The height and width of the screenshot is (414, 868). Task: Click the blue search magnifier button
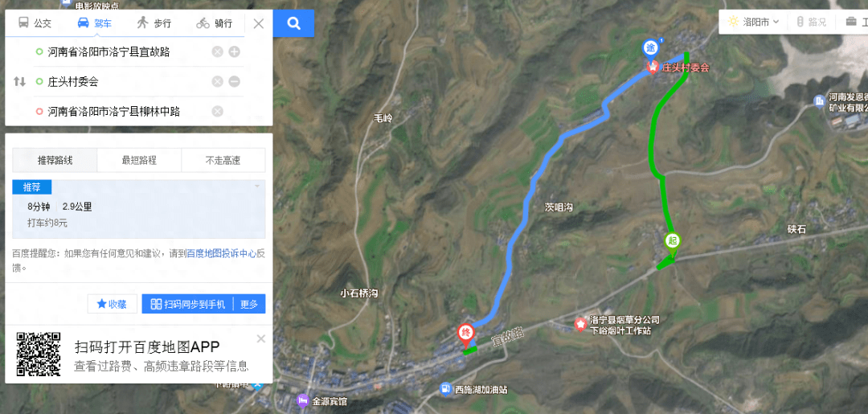coord(293,23)
